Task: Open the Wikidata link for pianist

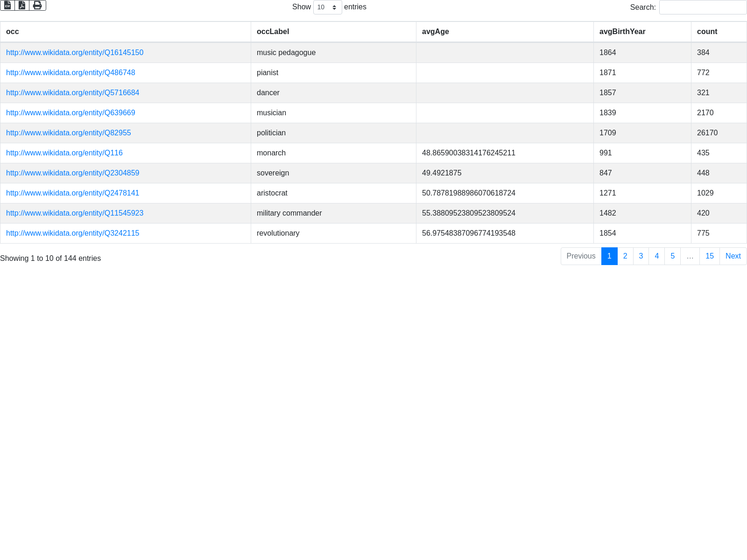Action: click(x=70, y=73)
